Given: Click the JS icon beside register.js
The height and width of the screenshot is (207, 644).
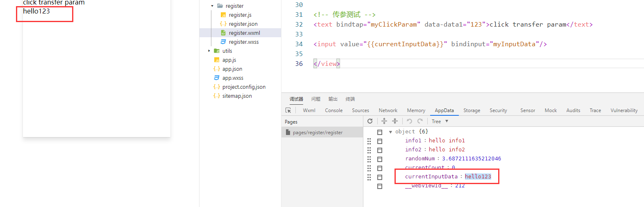Looking at the screenshot, I should [223, 15].
